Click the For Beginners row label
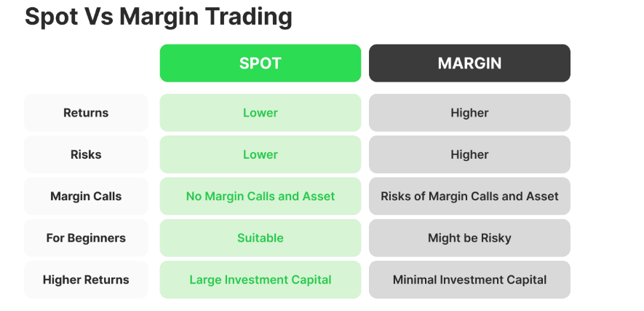This screenshot has height=311, width=644. pyautogui.click(x=86, y=238)
